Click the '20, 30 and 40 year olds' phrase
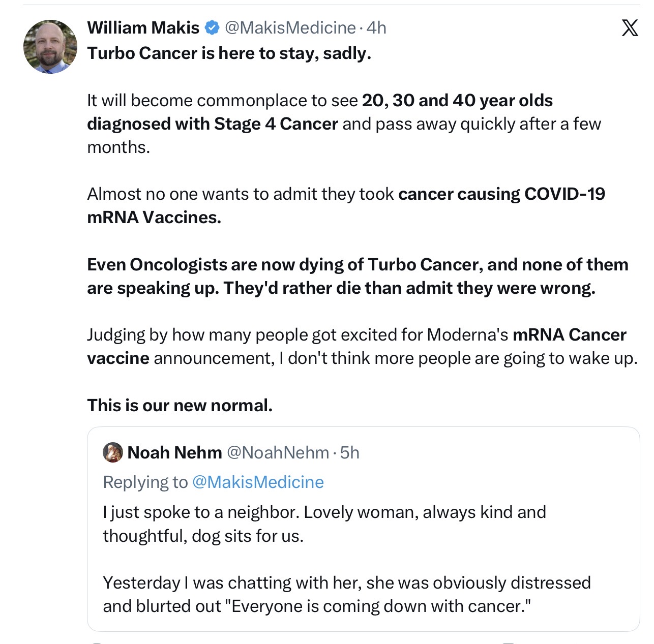Viewport: 654px width, 644px height. (457, 100)
